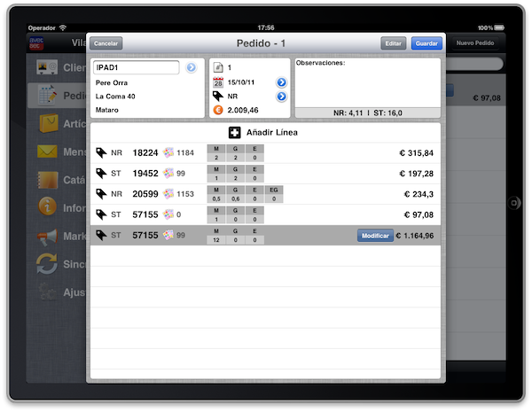Tap the flower image icon on row 19452
532x412 pixels.
tap(168, 174)
